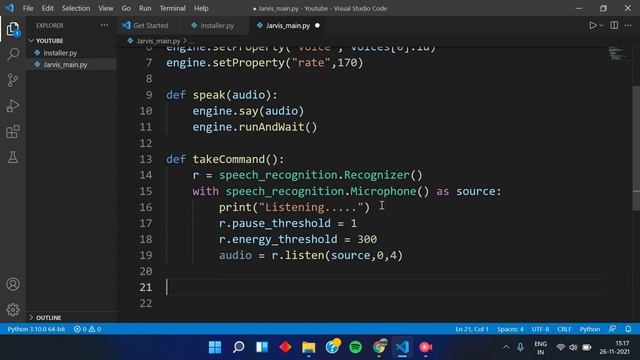Split the editor to the right

(x=614, y=25)
